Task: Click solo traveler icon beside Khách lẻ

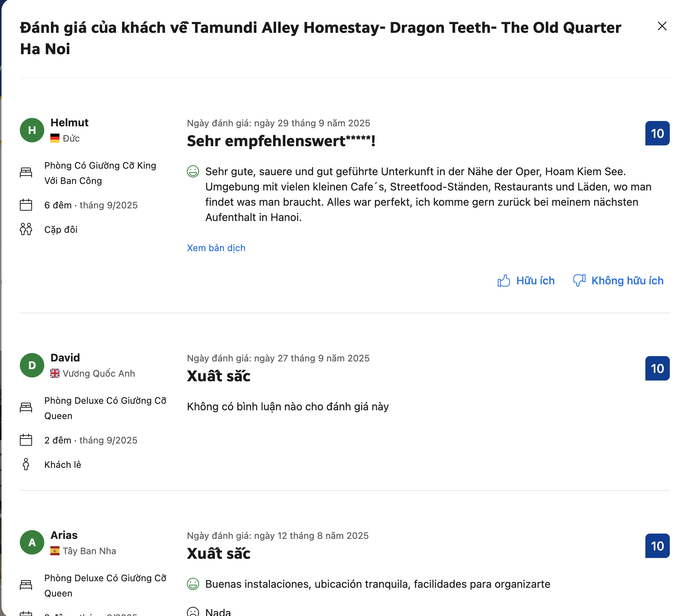Action: pyautogui.click(x=26, y=464)
